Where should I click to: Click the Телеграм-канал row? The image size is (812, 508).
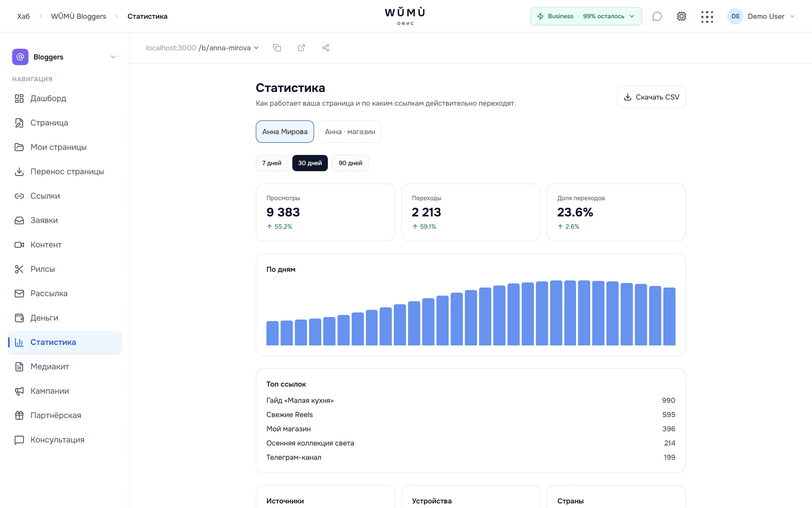coord(471,457)
